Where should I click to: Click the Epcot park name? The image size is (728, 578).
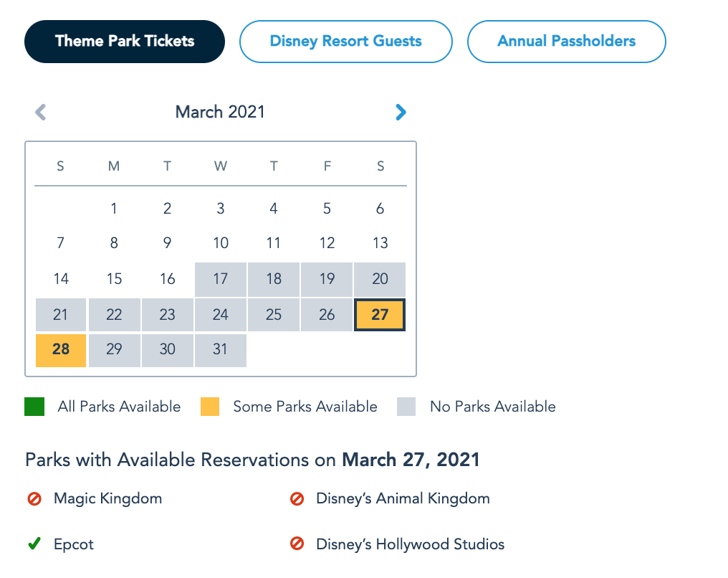pyautogui.click(x=74, y=544)
